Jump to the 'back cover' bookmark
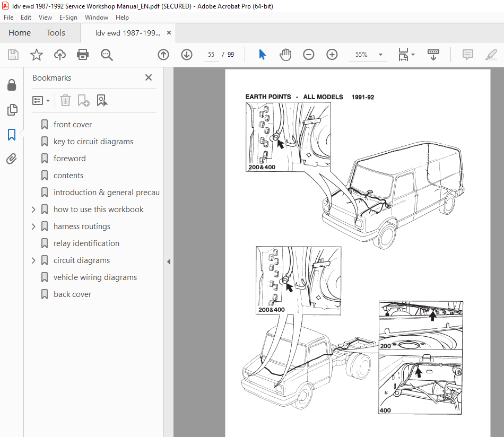 click(x=72, y=294)
